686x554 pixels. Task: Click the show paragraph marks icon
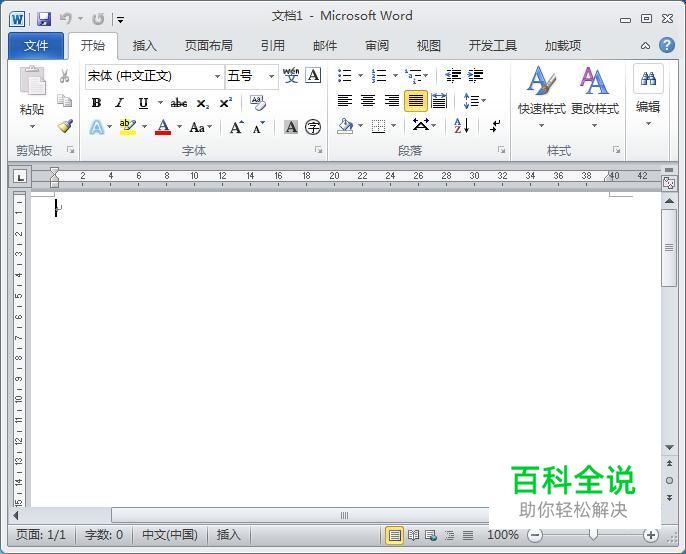coord(495,126)
